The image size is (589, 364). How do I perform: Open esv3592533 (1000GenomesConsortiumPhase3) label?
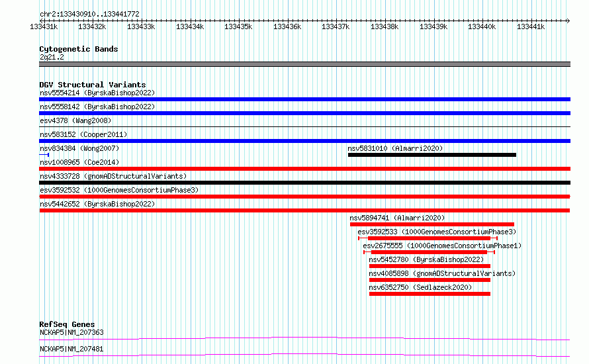point(437,232)
